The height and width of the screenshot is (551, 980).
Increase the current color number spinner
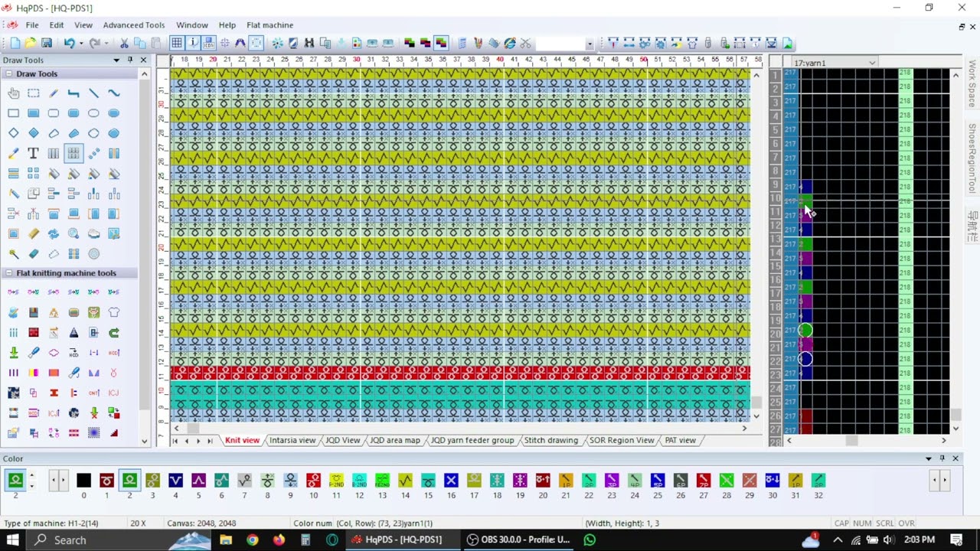click(31, 476)
